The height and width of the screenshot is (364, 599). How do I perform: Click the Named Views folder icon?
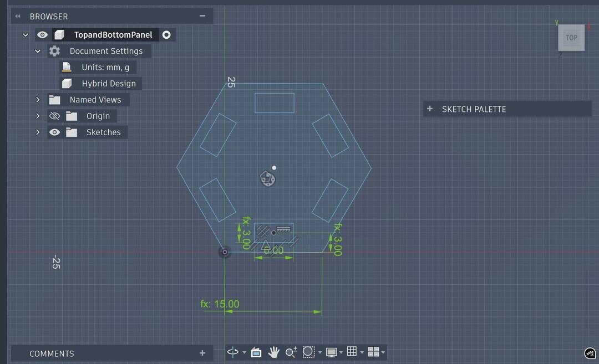point(54,100)
